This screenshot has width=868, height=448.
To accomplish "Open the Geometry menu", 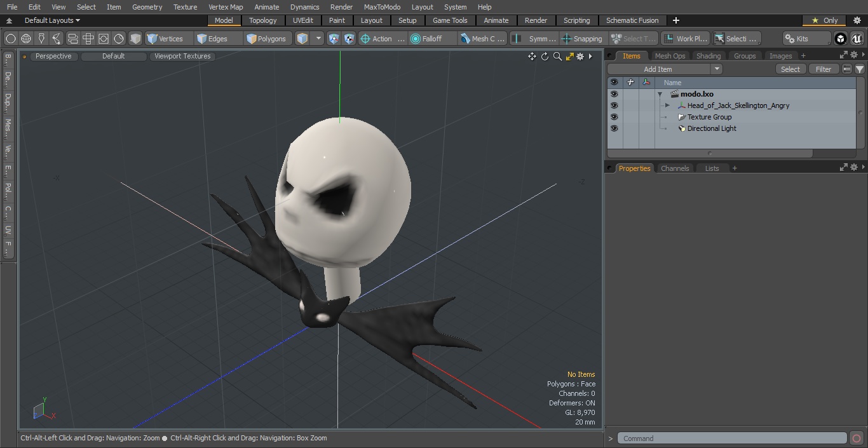I will 147,7.
